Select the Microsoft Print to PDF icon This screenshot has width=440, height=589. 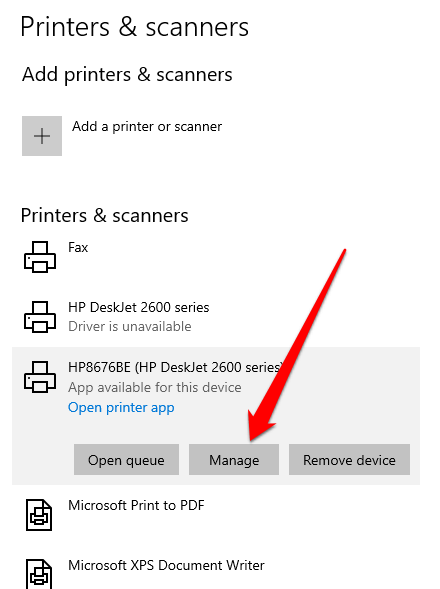point(39,515)
